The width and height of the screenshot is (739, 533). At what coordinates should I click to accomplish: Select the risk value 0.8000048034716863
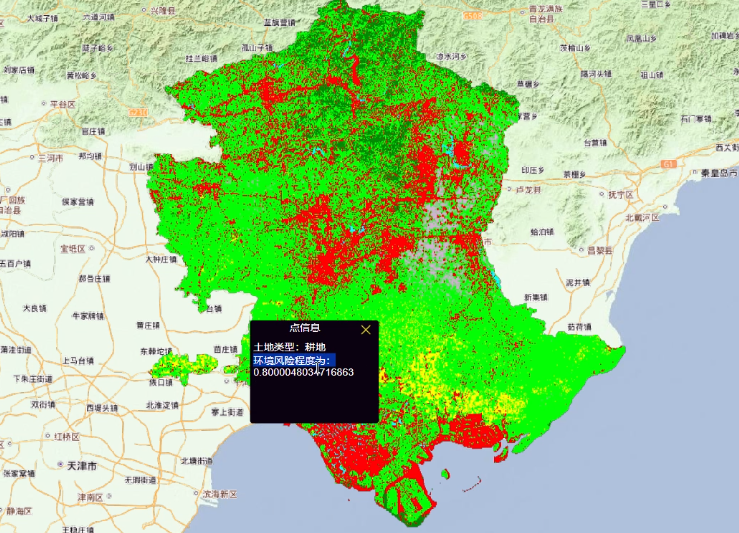[x=304, y=373]
